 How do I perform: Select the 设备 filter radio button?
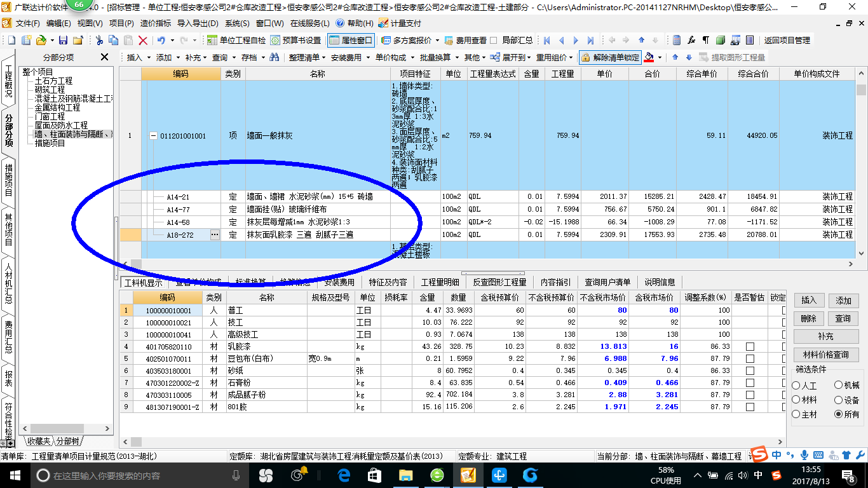(838, 400)
